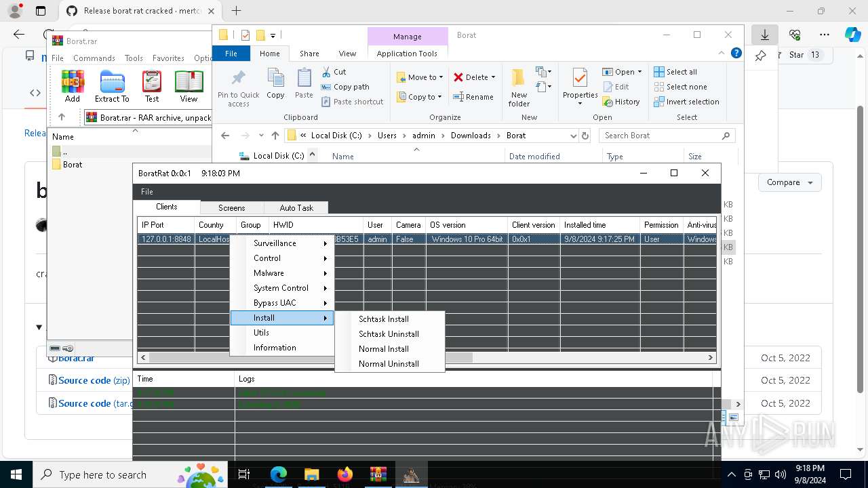The image size is (868, 488).
Task: Open the Copy to dropdown
Action: point(420,97)
